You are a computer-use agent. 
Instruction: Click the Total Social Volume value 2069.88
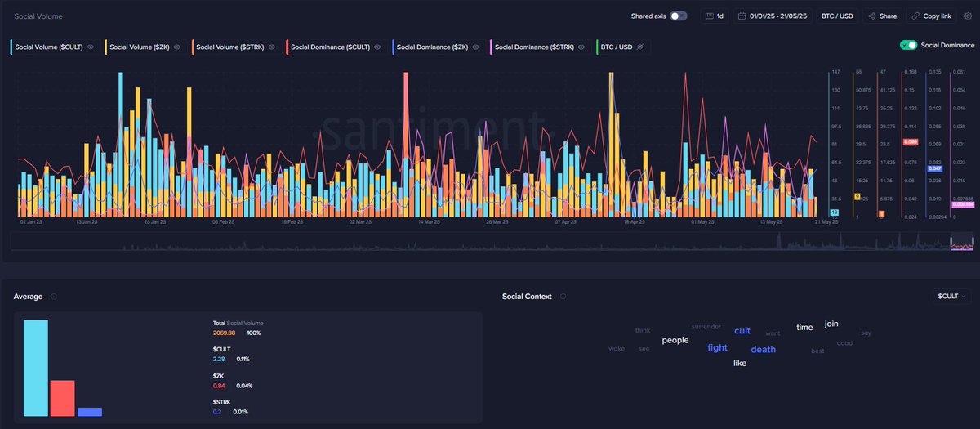224,333
